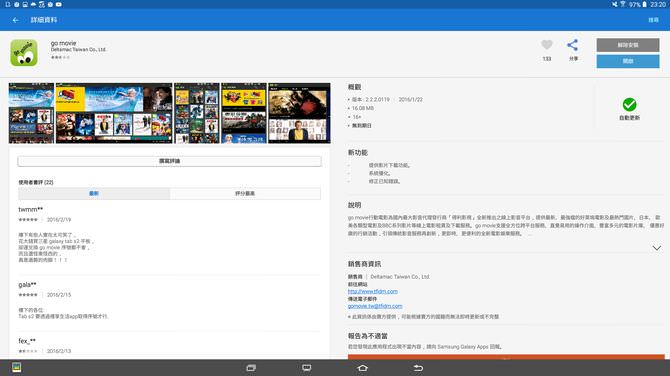Image resolution: width=670 pixels, height=376 pixels.
Task: Open the first Frozen banner screenshot
Action: point(32,113)
